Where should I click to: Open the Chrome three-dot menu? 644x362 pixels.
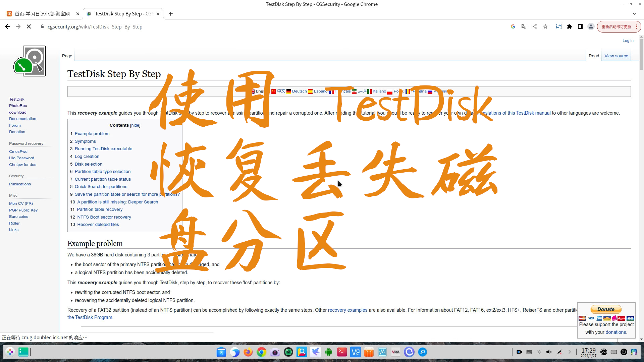pos(637,27)
